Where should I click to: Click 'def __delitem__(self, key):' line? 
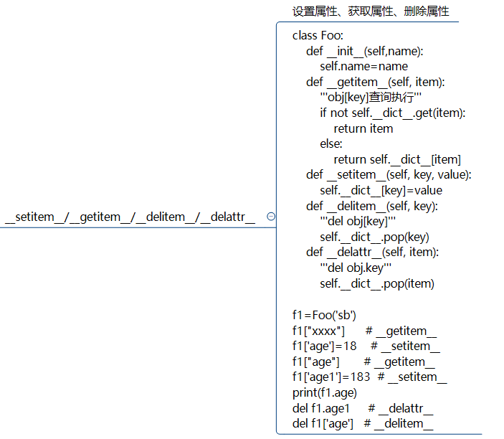tap(372, 206)
